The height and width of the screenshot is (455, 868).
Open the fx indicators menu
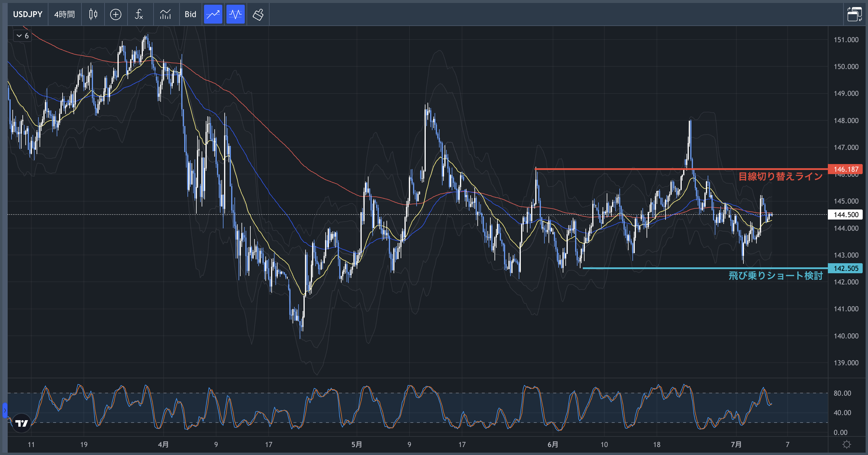point(139,14)
